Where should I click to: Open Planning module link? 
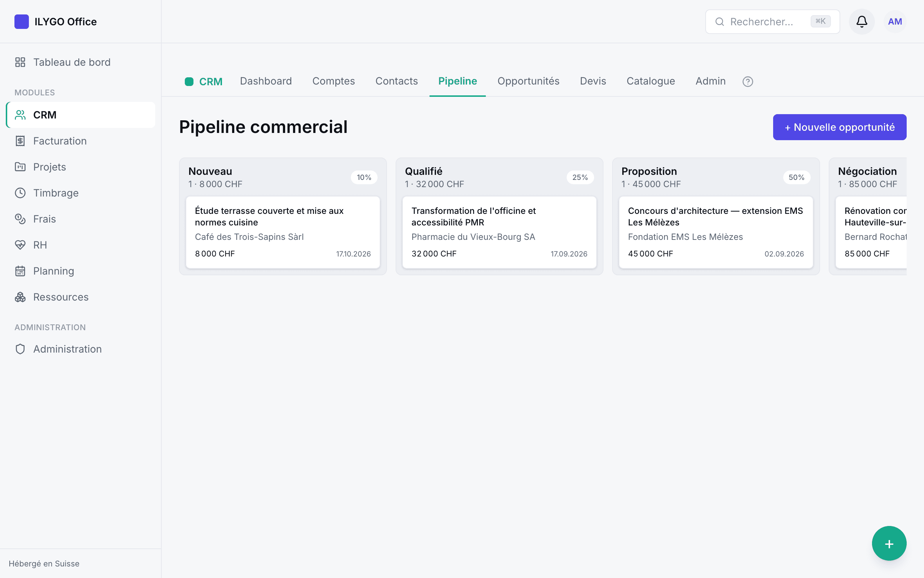(x=81, y=271)
